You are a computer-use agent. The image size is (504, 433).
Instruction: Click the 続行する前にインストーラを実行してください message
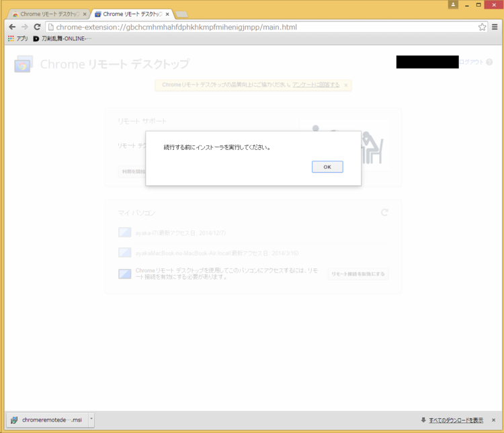tap(217, 147)
